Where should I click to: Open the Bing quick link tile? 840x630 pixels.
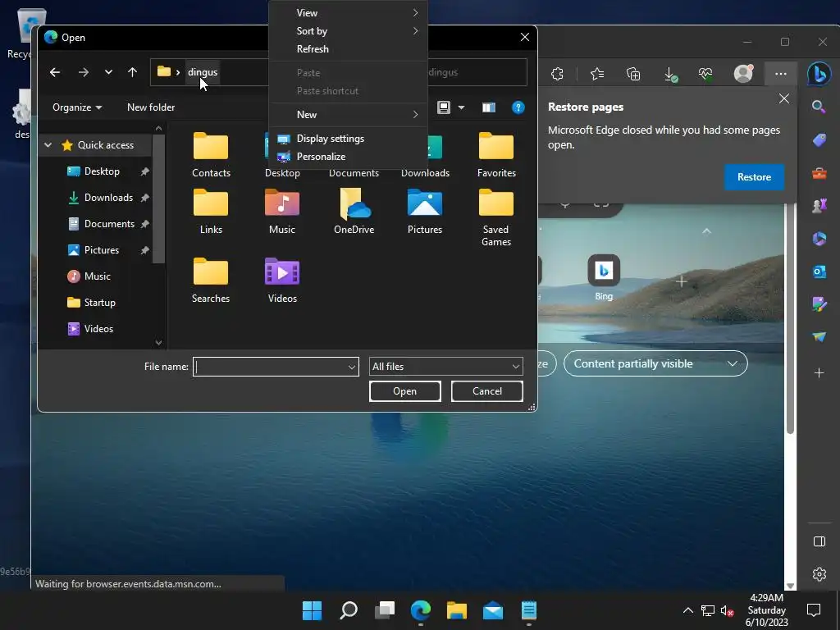pos(604,277)
